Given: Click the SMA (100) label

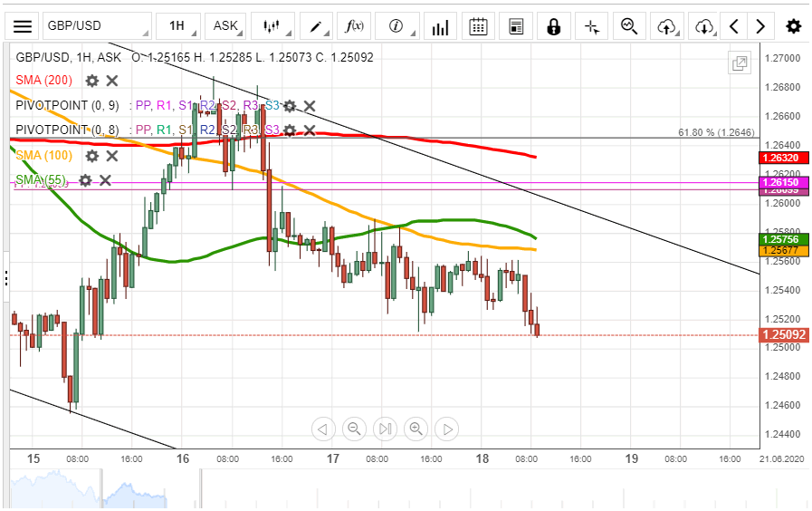Looking at the screenshot, I should coord(44,156).
